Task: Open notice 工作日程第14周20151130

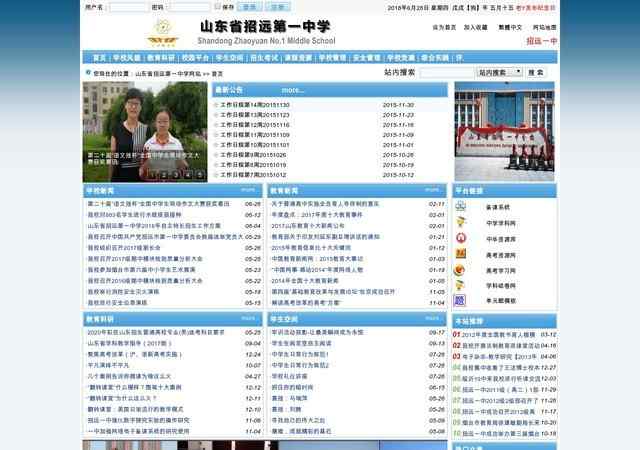Action: tap(255, 105)
